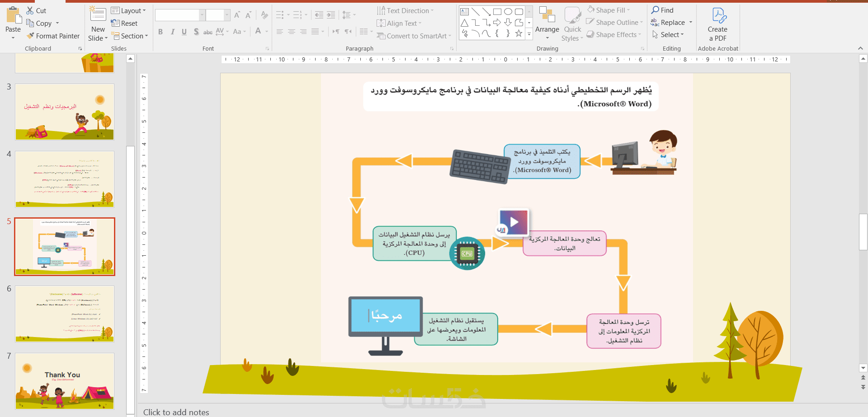Click the Replace button
868x417 pixels.
pyautogui.click(x=668, y=22)
